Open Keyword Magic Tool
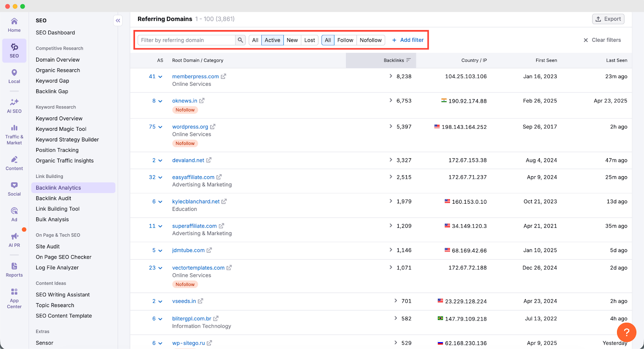The image size is (644, 349). (x=61, y=129)
